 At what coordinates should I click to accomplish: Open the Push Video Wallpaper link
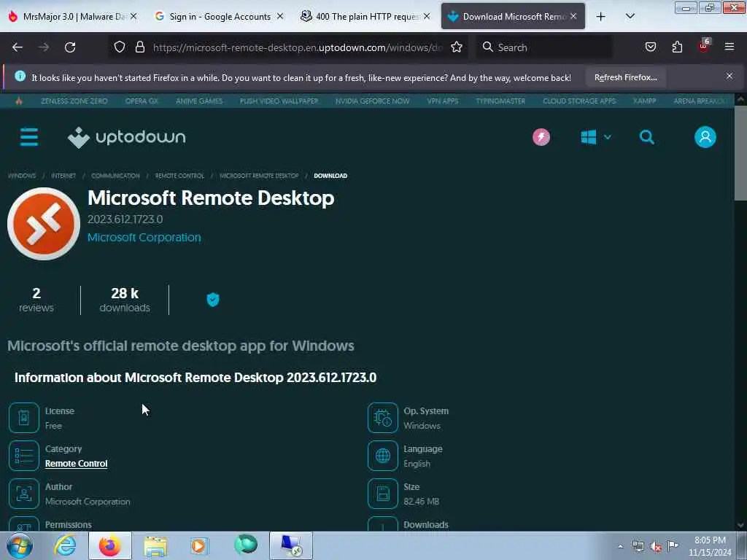point(279,101)
